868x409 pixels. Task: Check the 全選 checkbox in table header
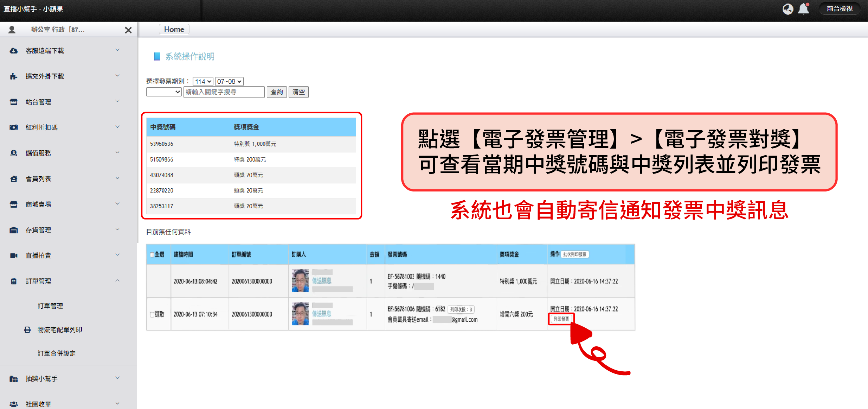(152, 254)
